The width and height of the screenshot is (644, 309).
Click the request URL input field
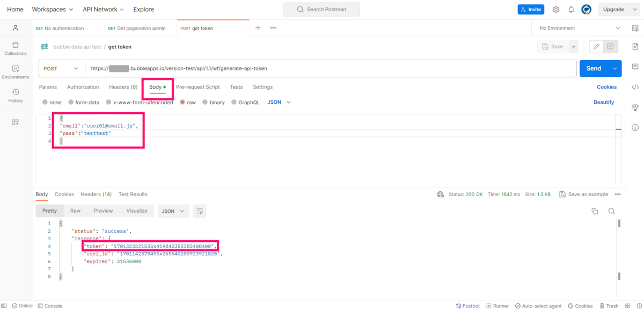(x=331, y=68)
